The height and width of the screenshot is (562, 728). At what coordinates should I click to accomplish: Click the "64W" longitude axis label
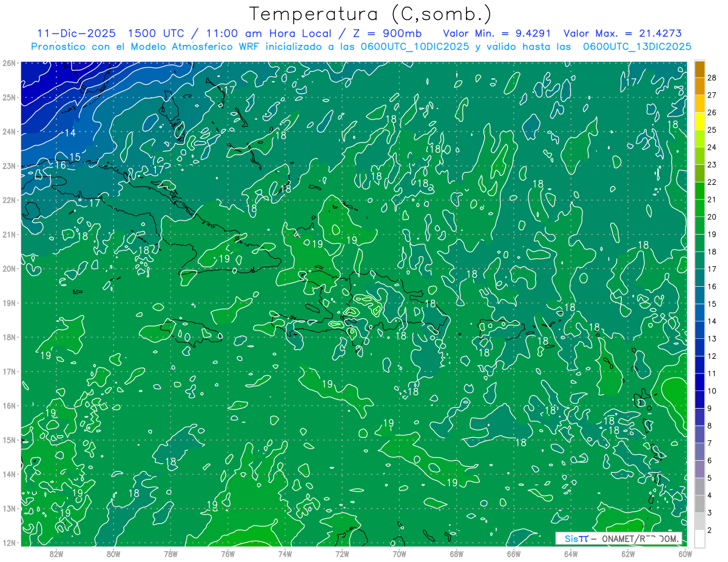tap(571, 554)
